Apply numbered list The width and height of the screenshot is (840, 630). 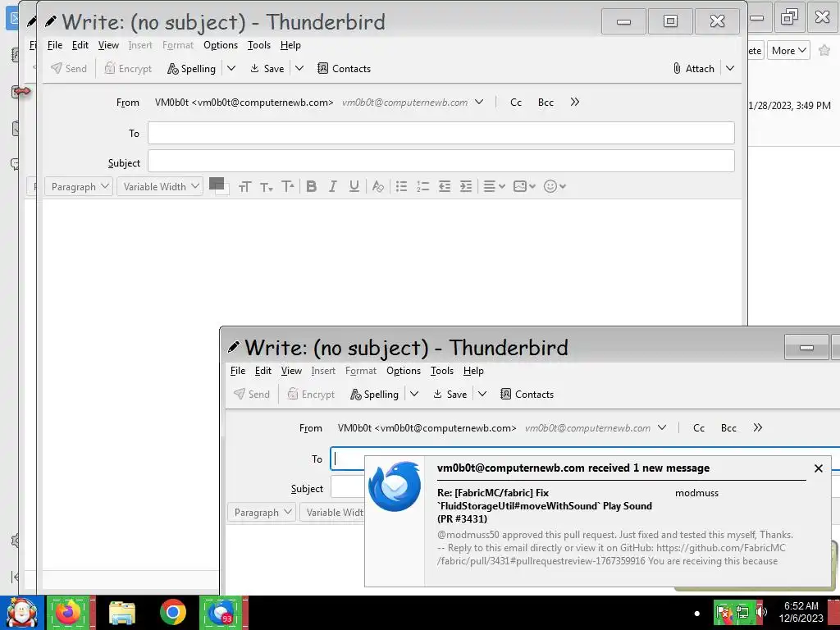point(422,186)
